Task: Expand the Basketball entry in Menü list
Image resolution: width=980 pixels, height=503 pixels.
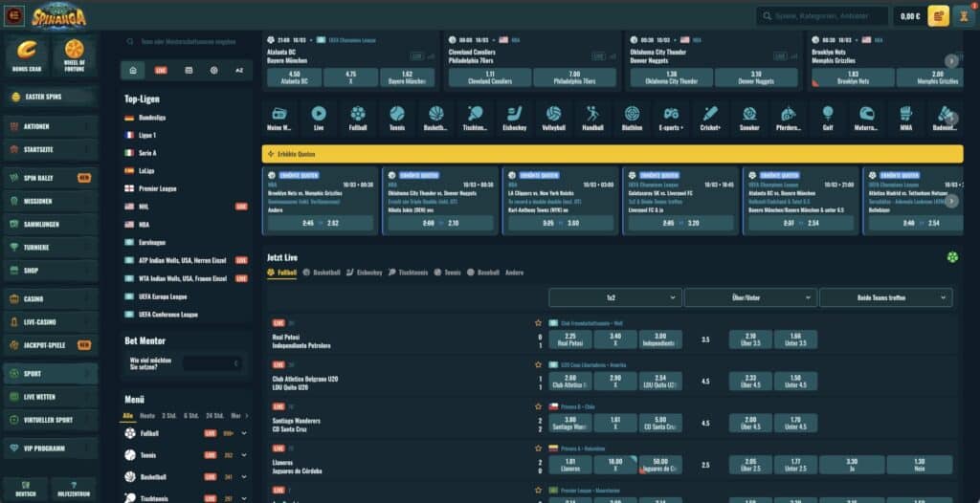Action: (244, 477)
